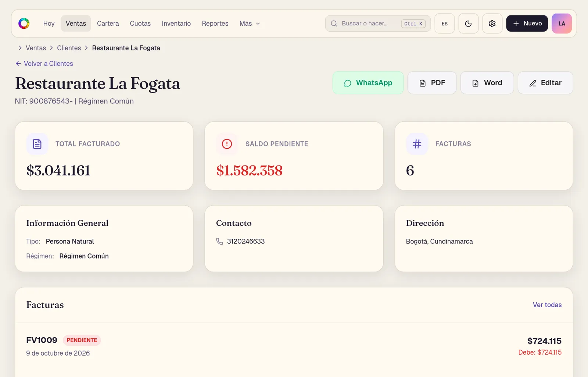Click the NIT: 900876543- line
Screen dimensions: 588x377
[74, 101]
